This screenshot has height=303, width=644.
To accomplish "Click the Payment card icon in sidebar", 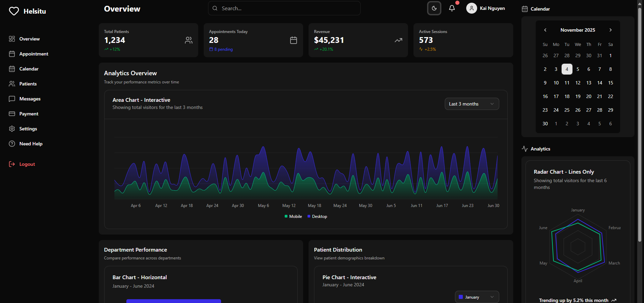I will 12,114.
